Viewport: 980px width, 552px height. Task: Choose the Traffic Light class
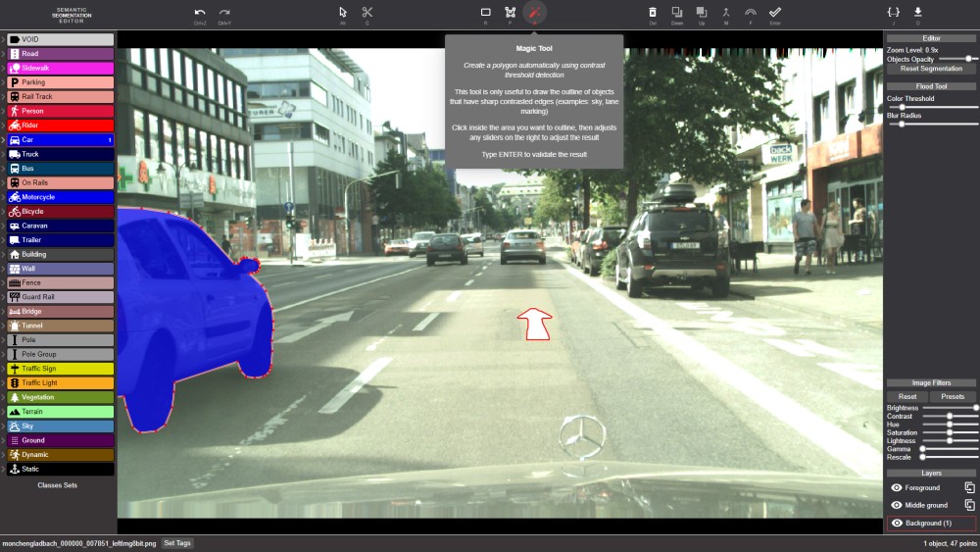click(61, 383)
